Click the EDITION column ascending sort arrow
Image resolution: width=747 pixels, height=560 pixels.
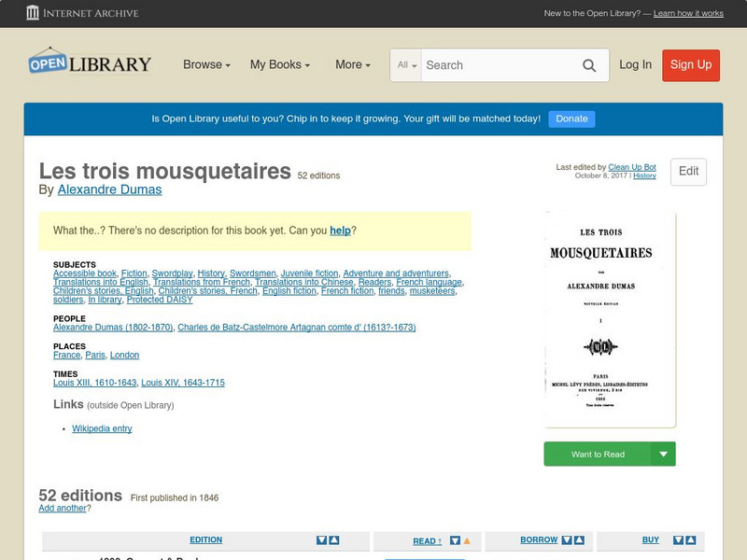[x=334, y=540]
